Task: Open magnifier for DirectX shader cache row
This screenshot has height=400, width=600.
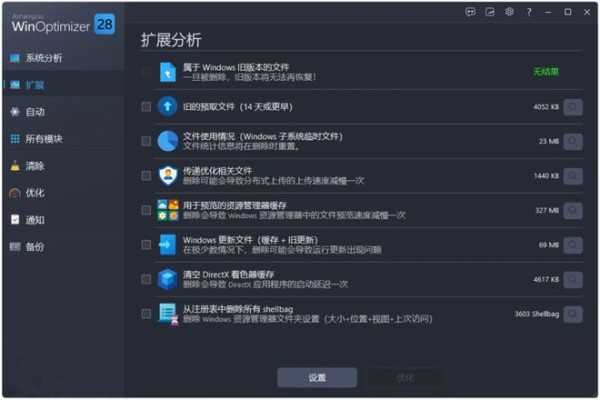Action: 573,279
